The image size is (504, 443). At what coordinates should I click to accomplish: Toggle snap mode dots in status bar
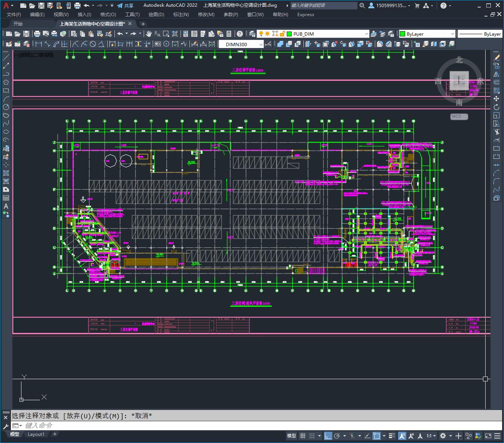[x=312, y=436]
